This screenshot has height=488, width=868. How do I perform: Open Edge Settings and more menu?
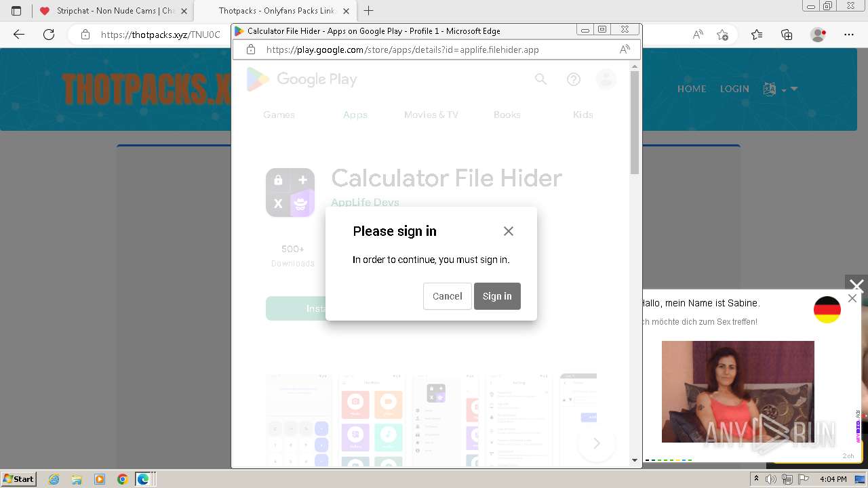click(849, 35)
